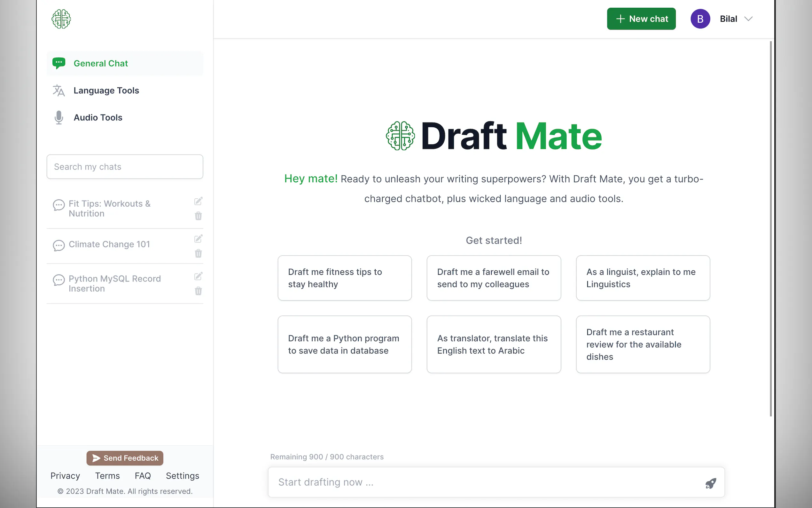
Task: Rename the Climate Change 101 chat
Action: 198,239
